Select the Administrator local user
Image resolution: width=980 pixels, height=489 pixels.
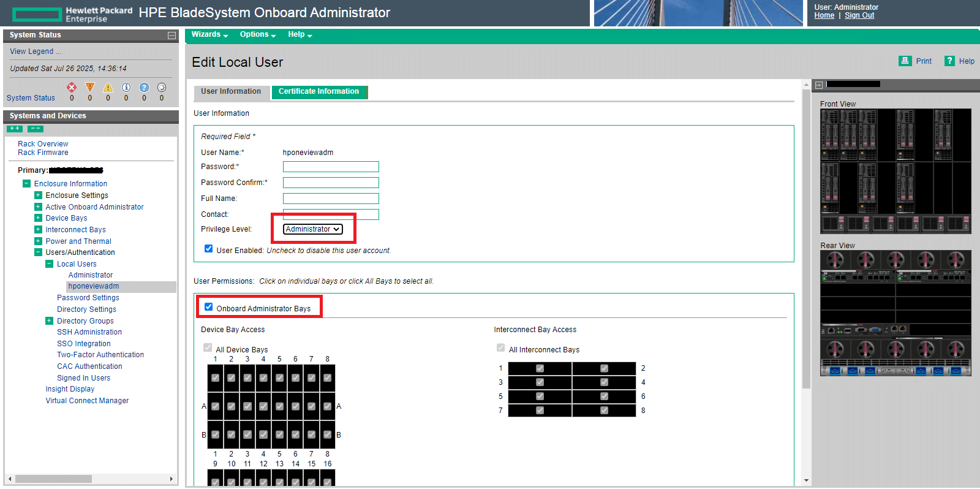coord(91,275)
